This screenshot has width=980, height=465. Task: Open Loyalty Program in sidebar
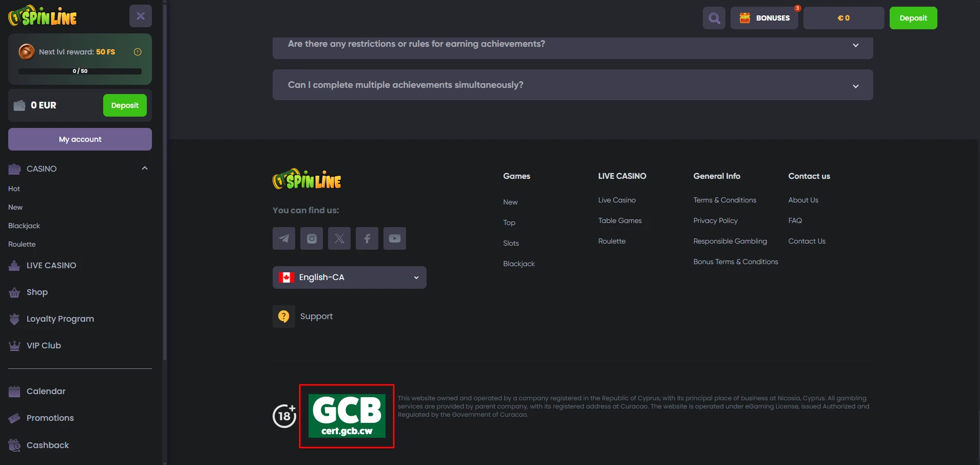[x=60, y=319]
